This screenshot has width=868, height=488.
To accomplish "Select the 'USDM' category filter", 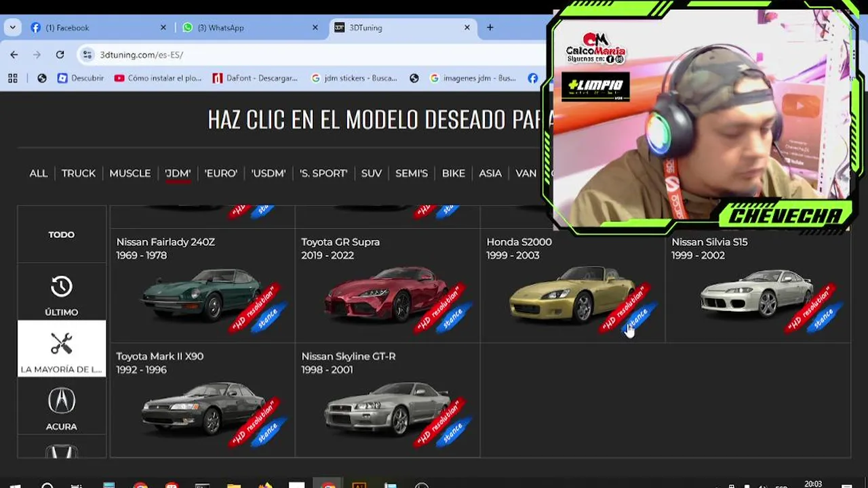I will coord(269,174).
